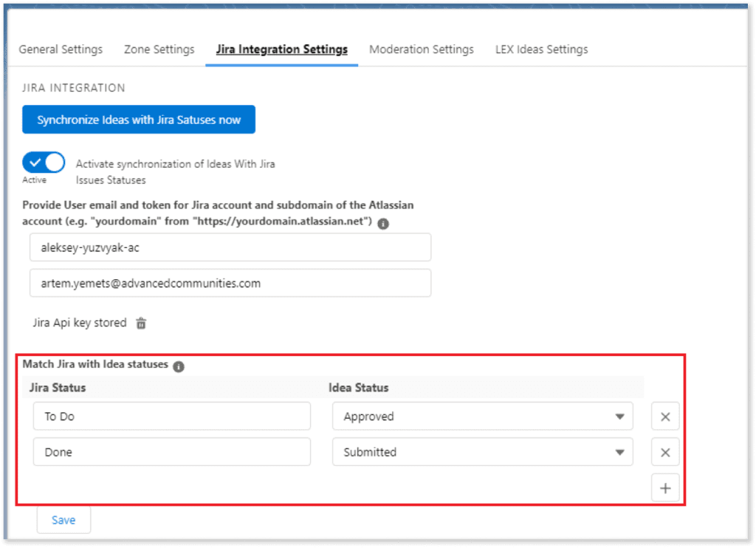Viewport: 756px width, 548px height.
Task: Open LEX Ideas Settings tab
Action: point(541,49)
